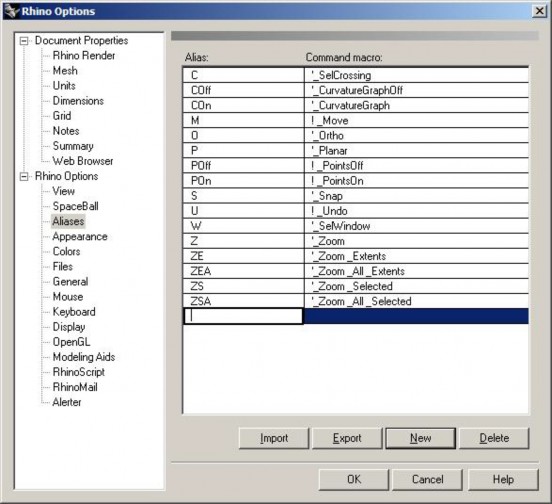Confirm changes with the OK button
Screen dimensions: 552x504
(354, 479)
